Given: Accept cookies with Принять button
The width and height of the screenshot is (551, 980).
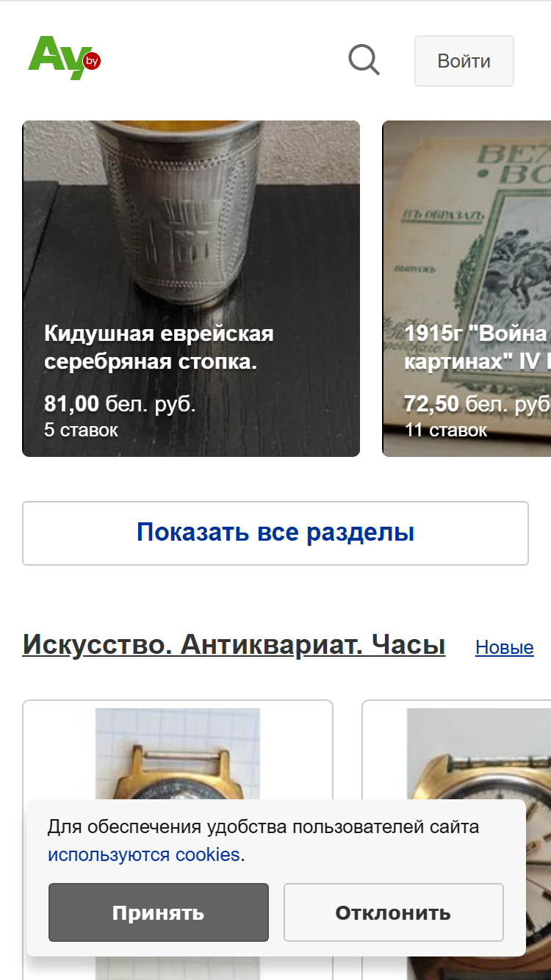Looking at the screenshot, I should 159,912.
